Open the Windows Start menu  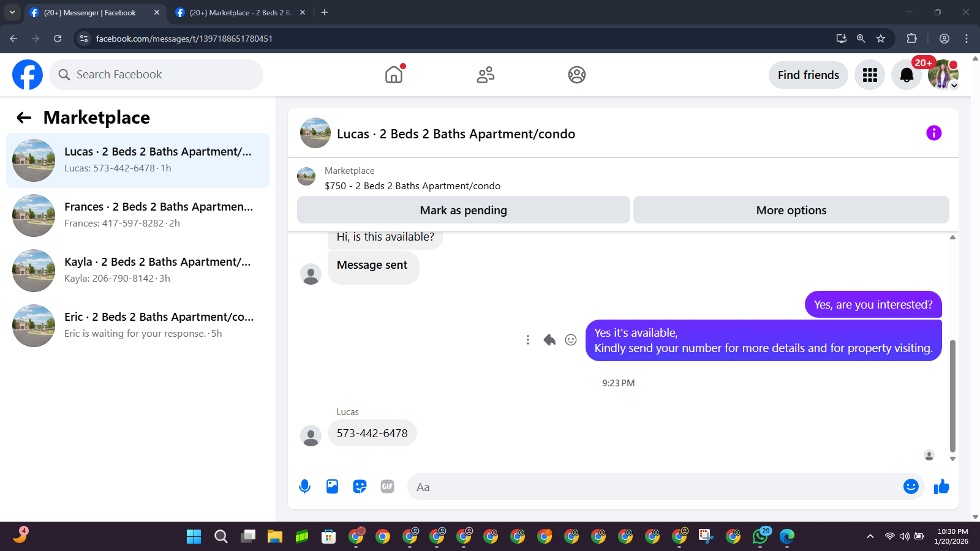coord(194,537)
